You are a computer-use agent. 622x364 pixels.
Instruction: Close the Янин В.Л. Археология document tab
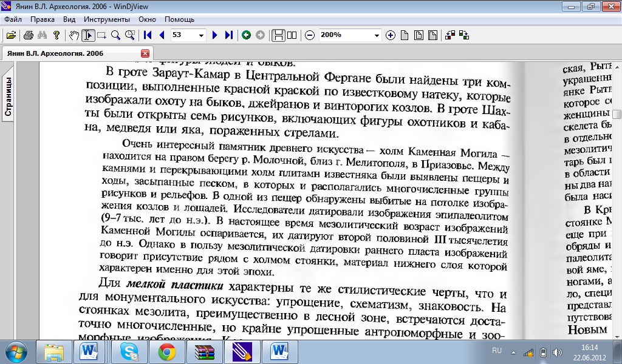click(x=145, y=53)
